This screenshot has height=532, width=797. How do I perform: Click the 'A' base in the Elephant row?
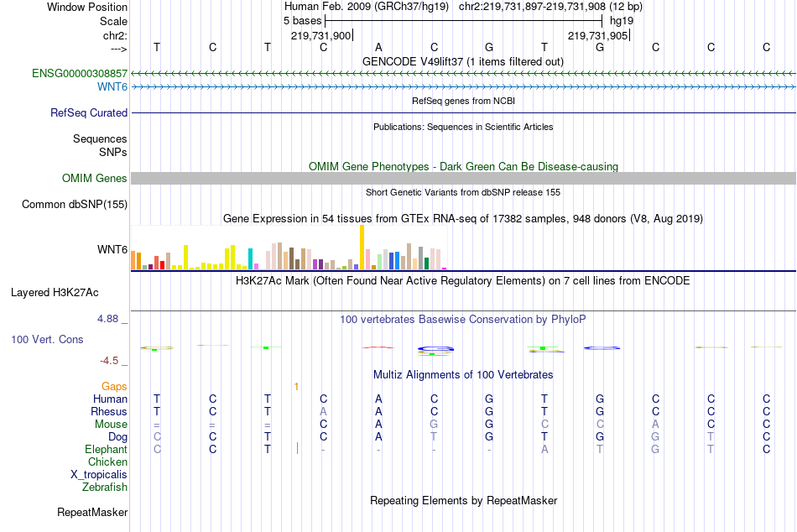click(544, 450)
